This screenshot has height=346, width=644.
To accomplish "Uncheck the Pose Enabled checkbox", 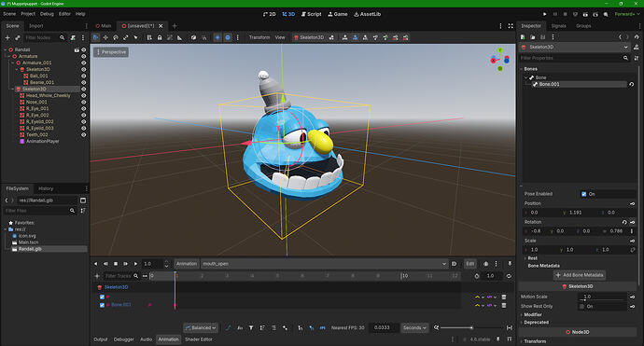I will 583,194.
